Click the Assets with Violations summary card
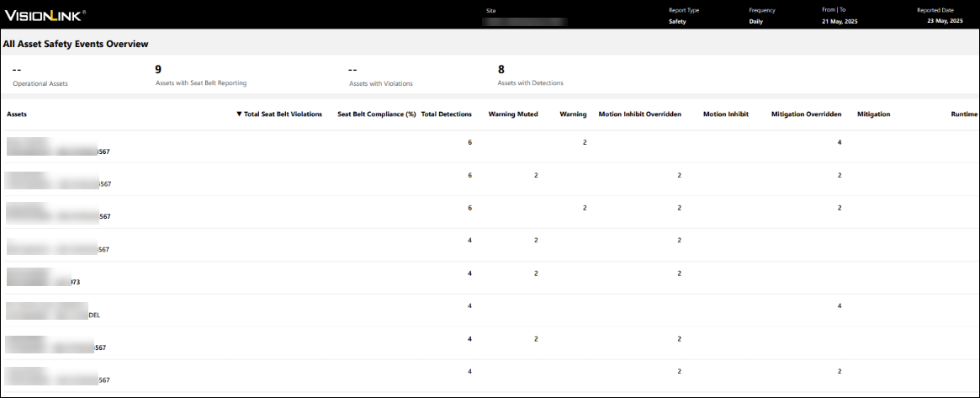Image resolution: width=980 pixels, height=398 pixels. (x=380, y=77)
